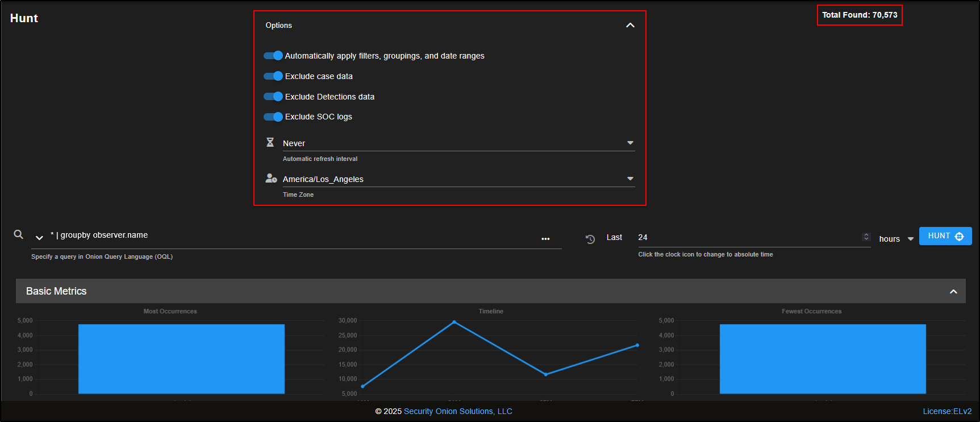Open the License:ELv2 link
The width and height of the screenshot is (980, 422).
947,411
